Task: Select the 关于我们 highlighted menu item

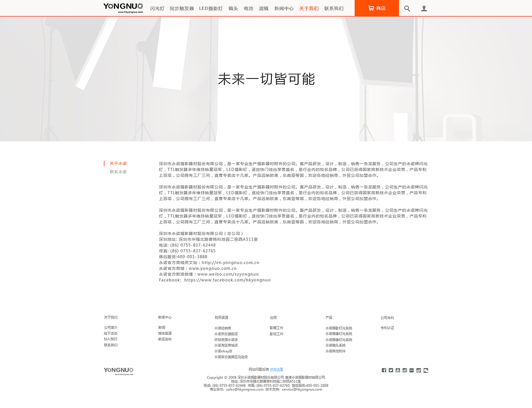Action: [308, 8]
